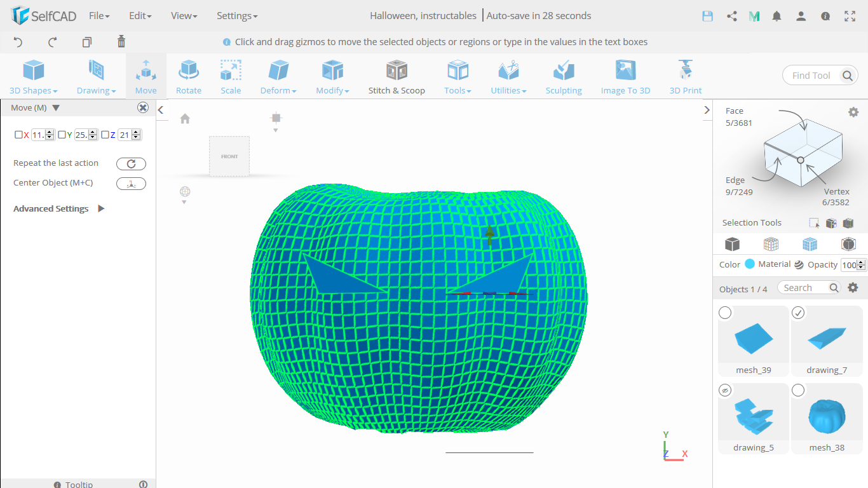
Task: Open the 3D Shapes dropdown
Action: 34,76
